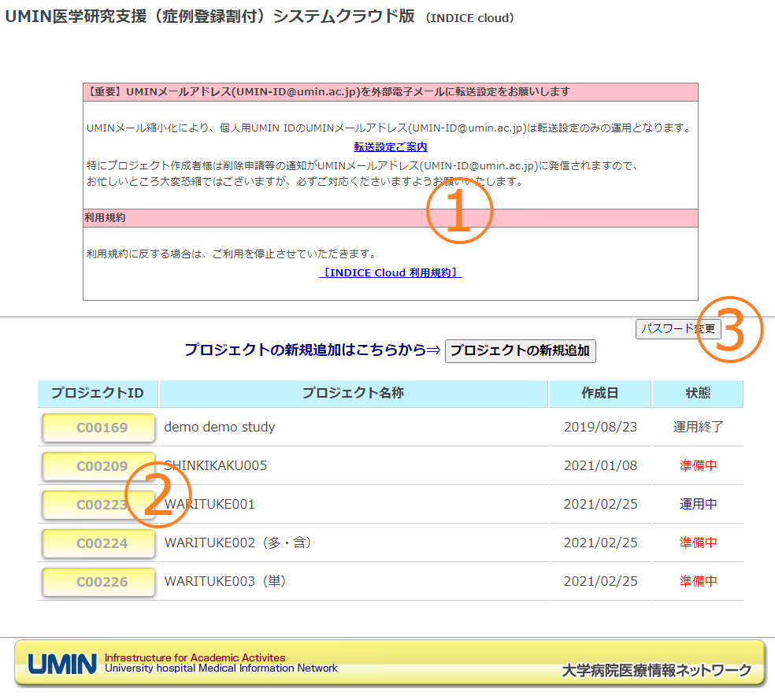Open project C00209
This screenshot has height=700, width=775.
coord(98,466)
